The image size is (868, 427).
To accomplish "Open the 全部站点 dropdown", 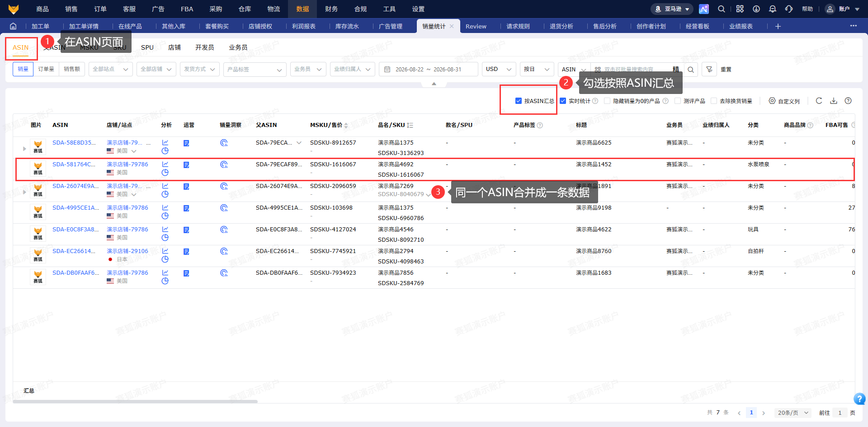I will pyautogui.click(x=111, y=70).
